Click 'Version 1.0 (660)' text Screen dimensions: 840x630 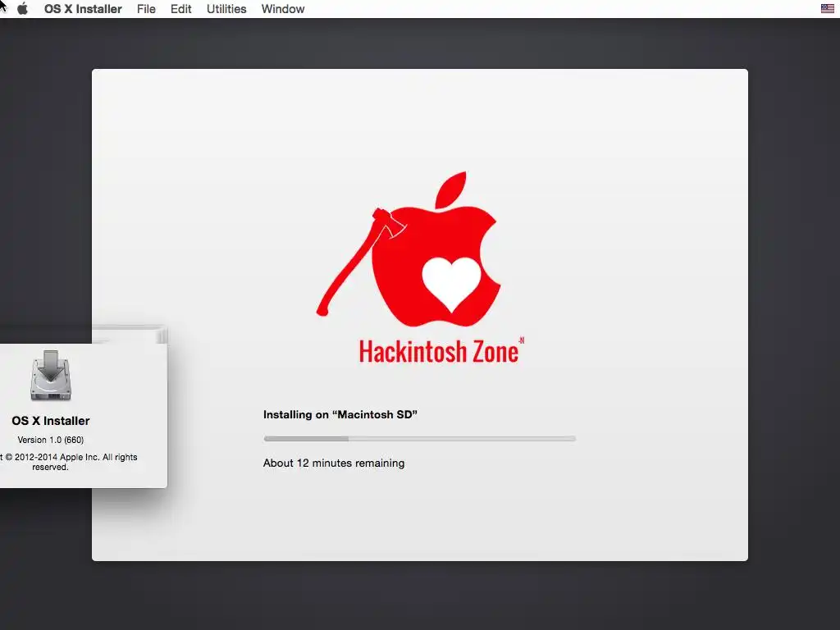50,440
